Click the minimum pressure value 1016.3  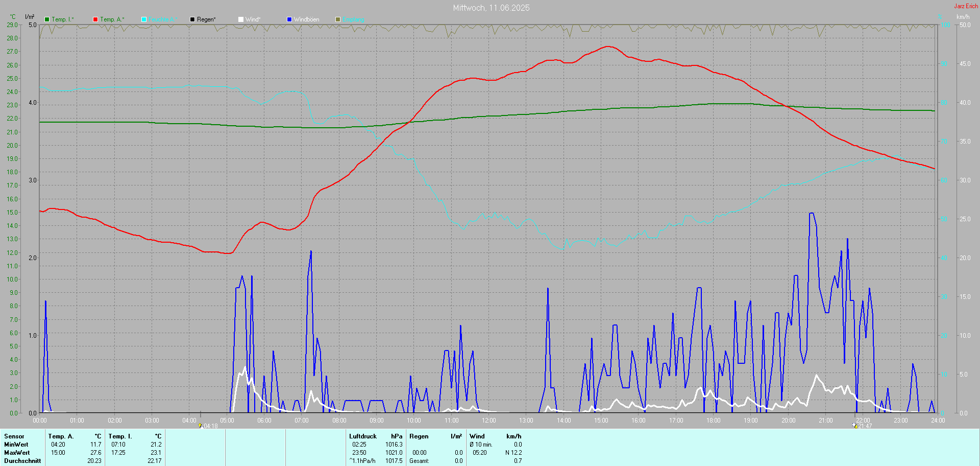[x=394, y=445]
